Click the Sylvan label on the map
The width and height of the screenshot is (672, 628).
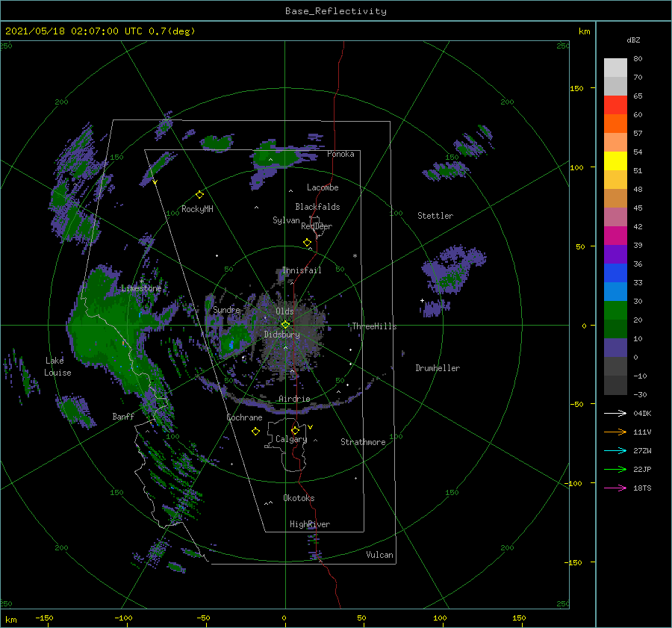[x=286, y=220]
